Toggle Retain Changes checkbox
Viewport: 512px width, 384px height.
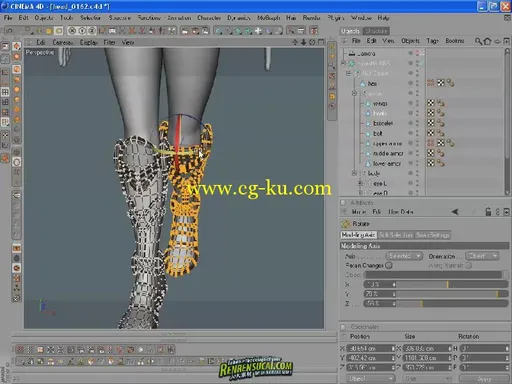coord(389,265)
